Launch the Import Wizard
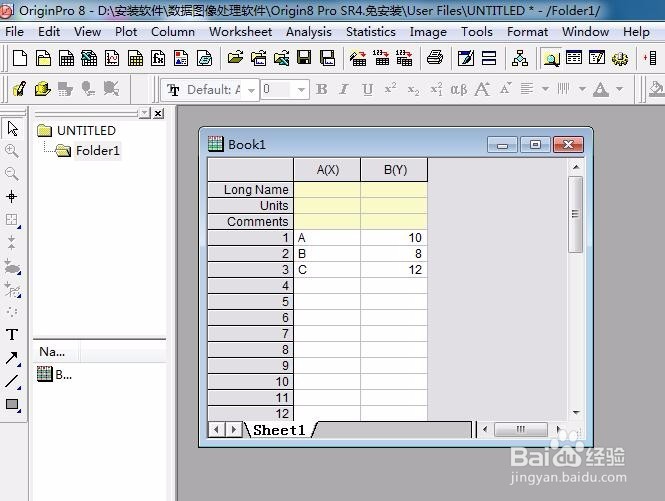 coord(358,58)
